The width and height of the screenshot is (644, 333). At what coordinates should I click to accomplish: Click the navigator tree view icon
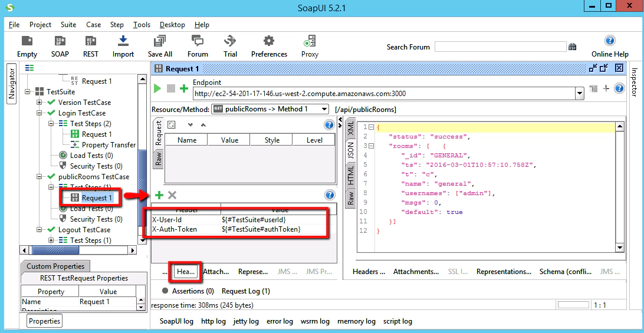(x=29, y=68)
